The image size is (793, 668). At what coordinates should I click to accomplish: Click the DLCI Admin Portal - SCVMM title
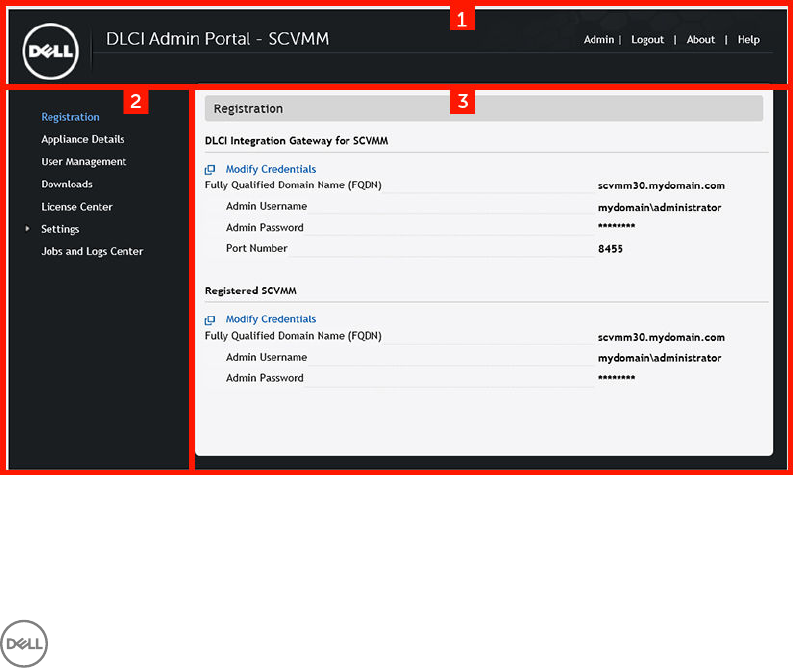(217, 38)
